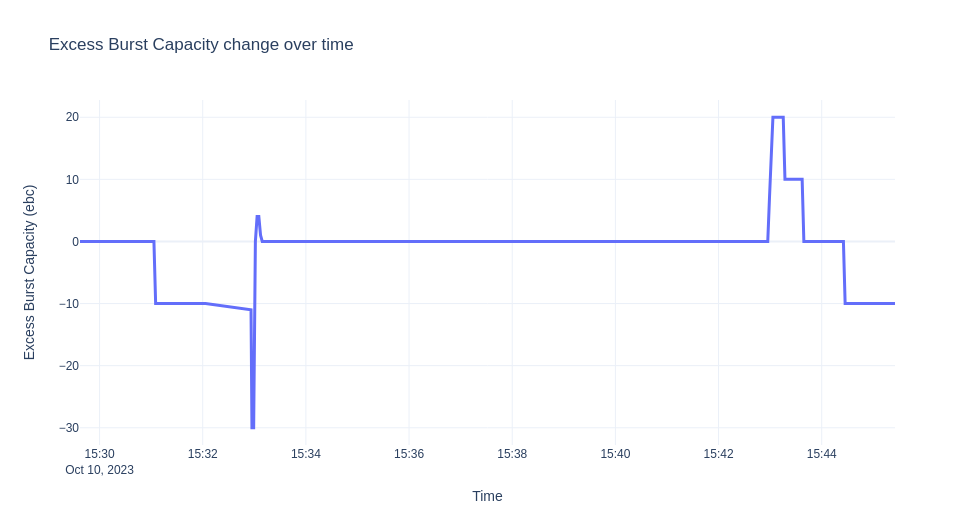Click the line's flat peak at 20
Viewport: 975px width, 525px height.
point(778,117)
